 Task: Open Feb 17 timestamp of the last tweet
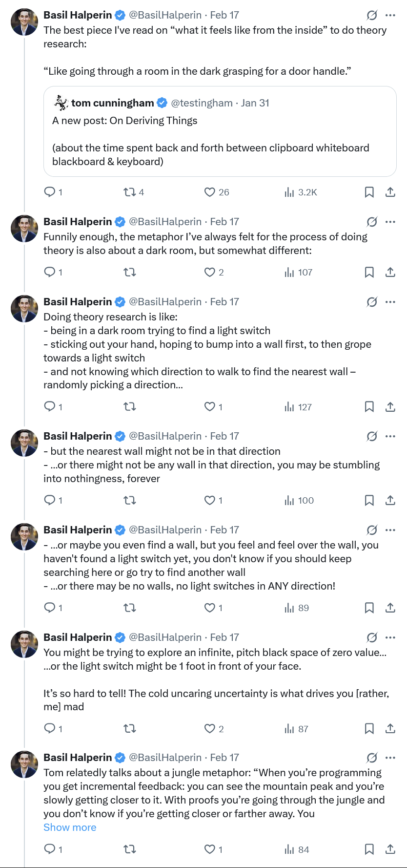click(x=224, y=758)
